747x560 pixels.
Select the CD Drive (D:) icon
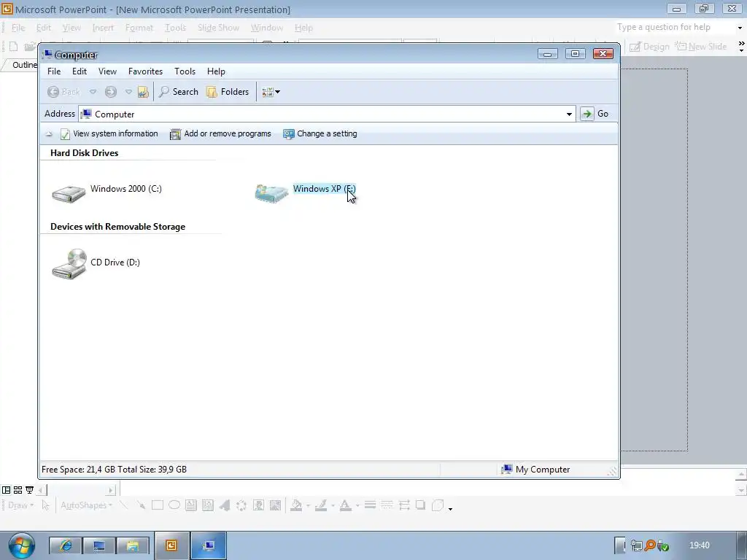coord(69,264)
